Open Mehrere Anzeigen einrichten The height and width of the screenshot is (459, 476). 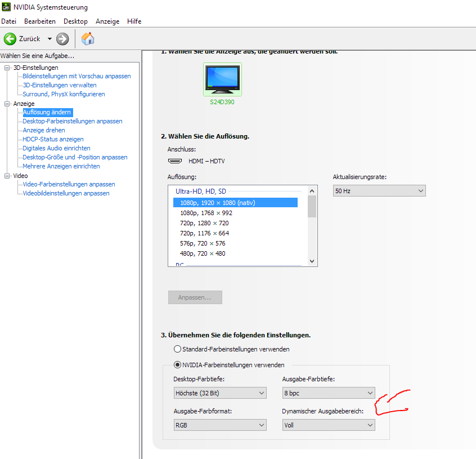pos(61,166)
